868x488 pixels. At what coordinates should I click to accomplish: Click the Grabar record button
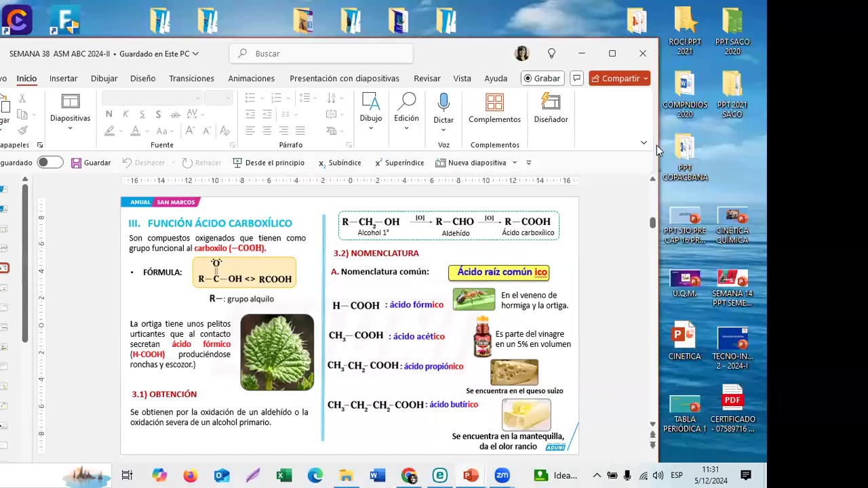(x=541, y=79)
